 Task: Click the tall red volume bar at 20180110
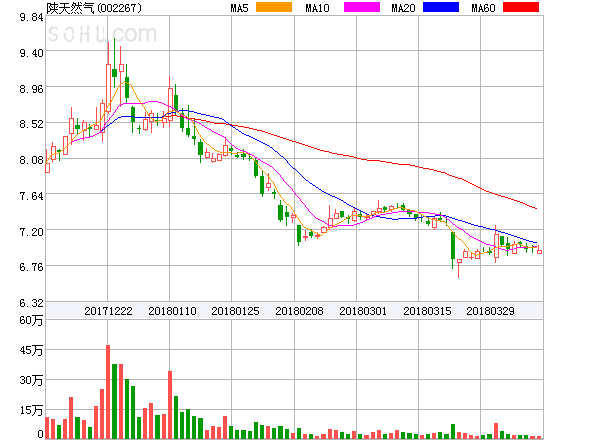point(170,405)
